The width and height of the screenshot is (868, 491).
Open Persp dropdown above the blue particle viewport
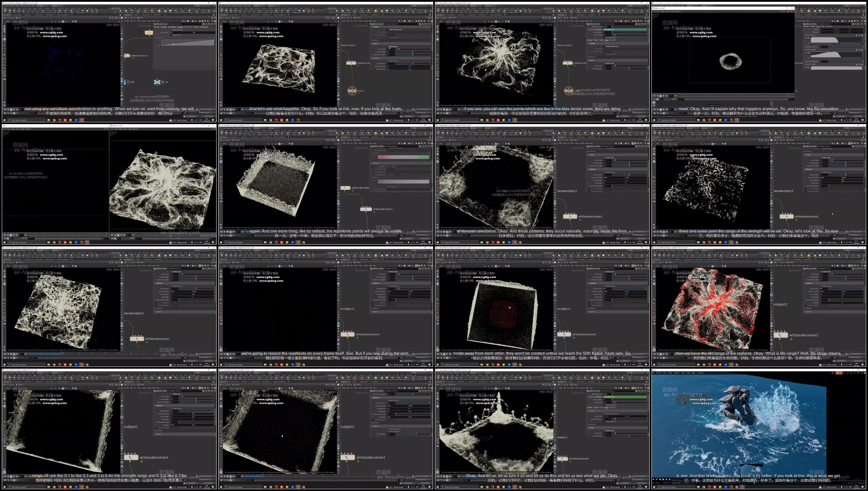pos(109,25)
